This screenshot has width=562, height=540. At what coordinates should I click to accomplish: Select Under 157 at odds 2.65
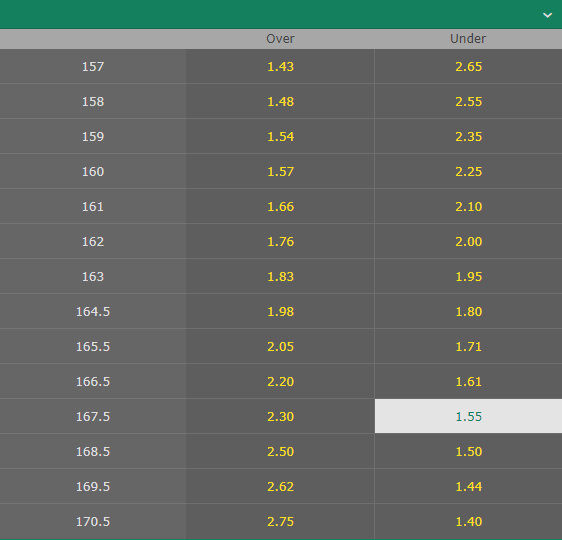pos(468,66)
